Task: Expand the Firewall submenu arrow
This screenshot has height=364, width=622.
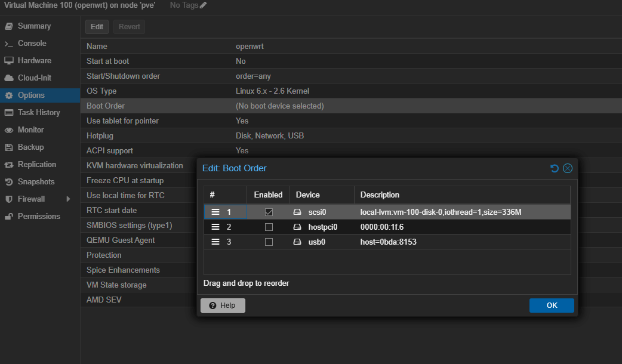Action: coord(69,199)
